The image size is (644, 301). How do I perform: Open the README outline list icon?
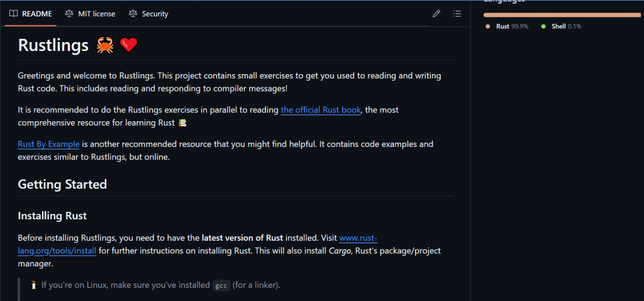tap(457, 14)
